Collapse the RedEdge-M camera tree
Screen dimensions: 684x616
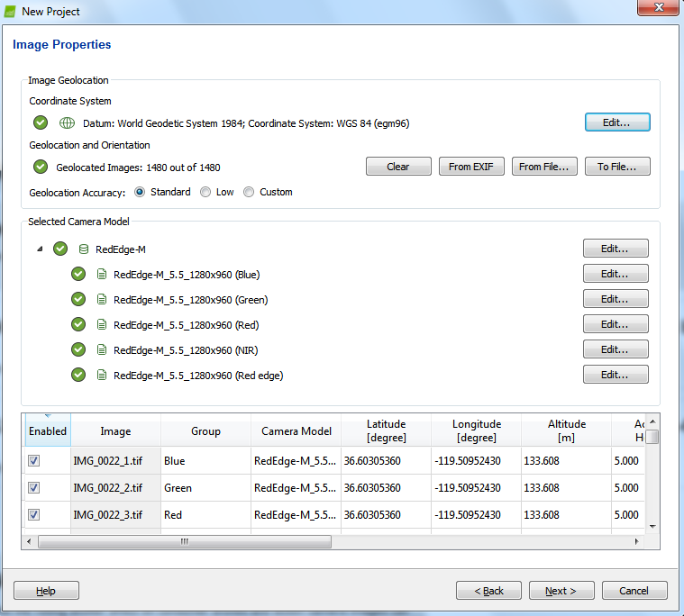(41, 249)
